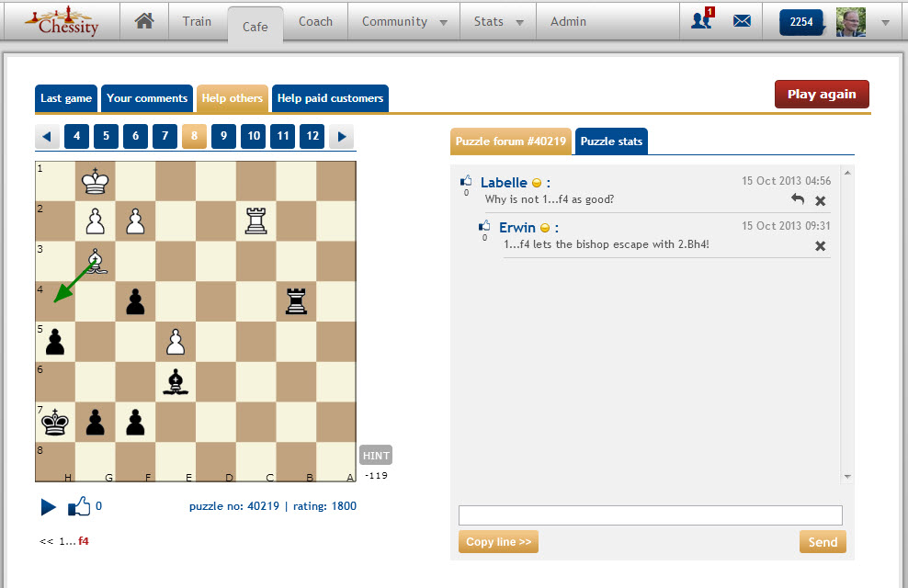
Task: Click the house home icon
Action: tap(144, 21)
